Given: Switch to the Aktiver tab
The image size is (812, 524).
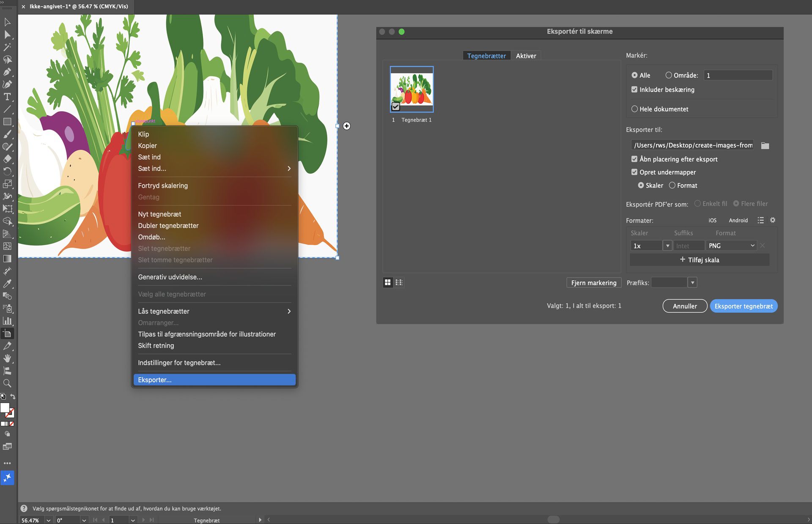Looking at the screenshot, I should click(x=526, y=56).
